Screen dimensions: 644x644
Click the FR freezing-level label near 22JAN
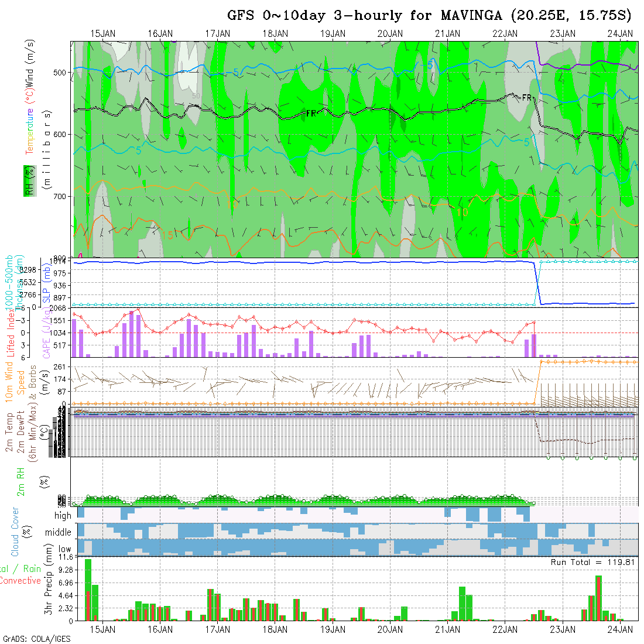pyautogui.click(x=527, y=98)
